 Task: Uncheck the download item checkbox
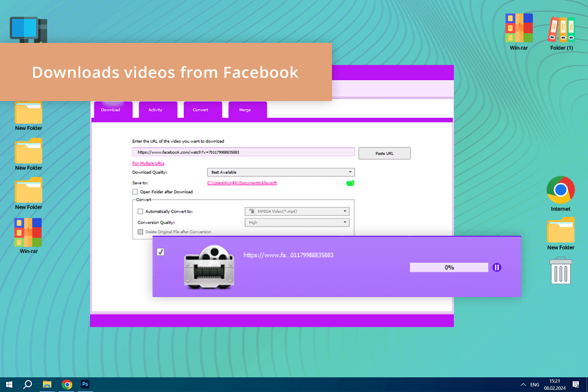(x=160, y=252)
